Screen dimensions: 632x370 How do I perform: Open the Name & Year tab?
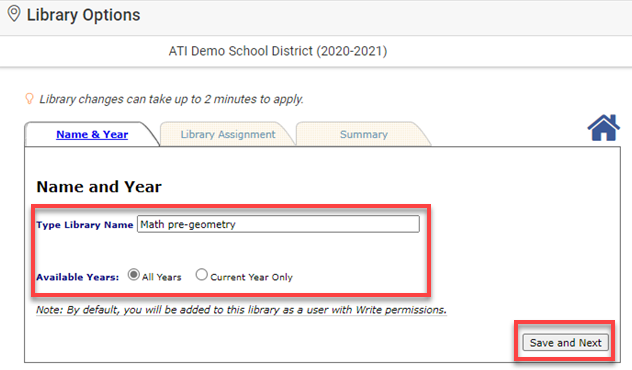pyautogui.click(x=92, y=134)
